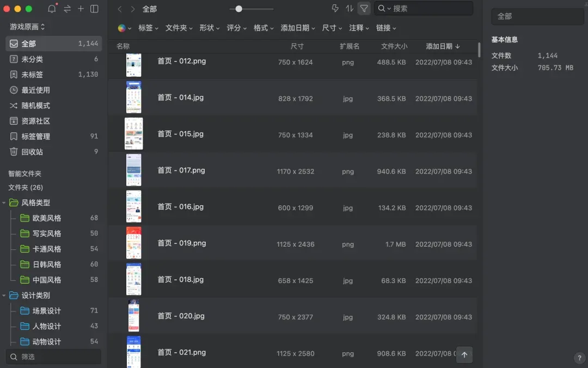Select the 写实风格 folder
The image size is (588, 368).
tap(54, 234)
